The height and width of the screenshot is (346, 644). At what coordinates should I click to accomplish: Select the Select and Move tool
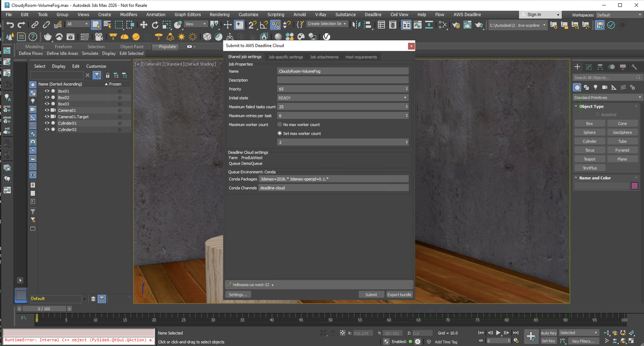pyautogui.click(x=143, y=25)
